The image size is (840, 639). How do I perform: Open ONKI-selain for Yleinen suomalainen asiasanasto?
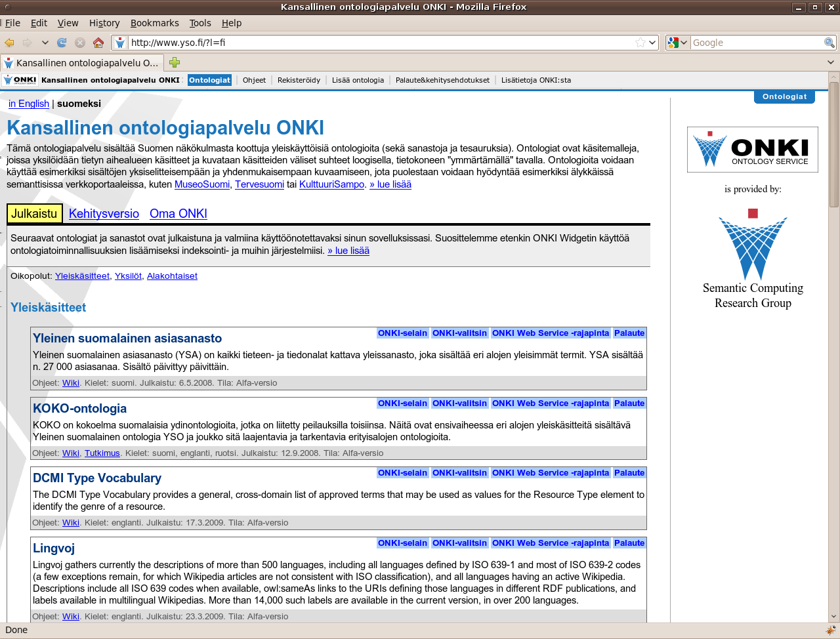coord(402,333)
